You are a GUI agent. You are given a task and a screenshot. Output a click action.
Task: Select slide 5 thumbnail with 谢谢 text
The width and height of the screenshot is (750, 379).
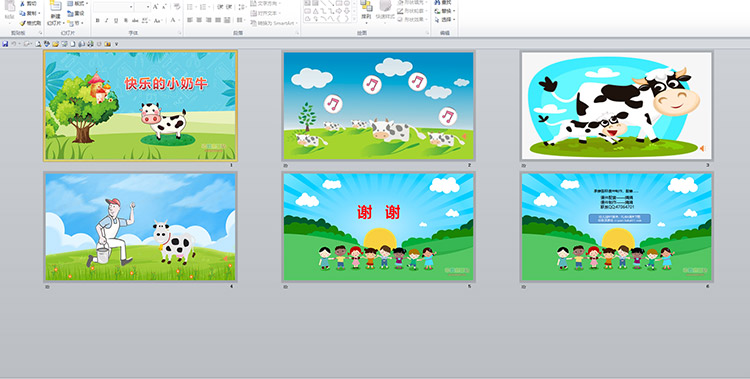tap(378, 227)
